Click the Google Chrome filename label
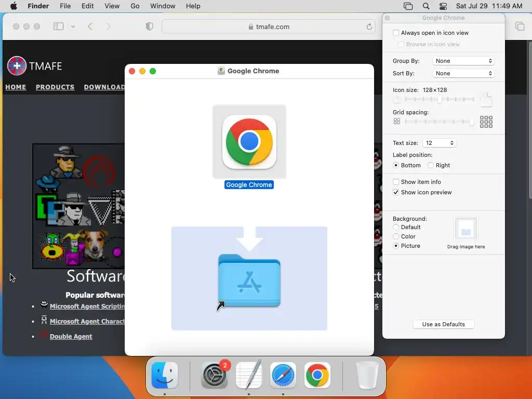Viewport: 532px width, 399px height. tap(249, 184)
